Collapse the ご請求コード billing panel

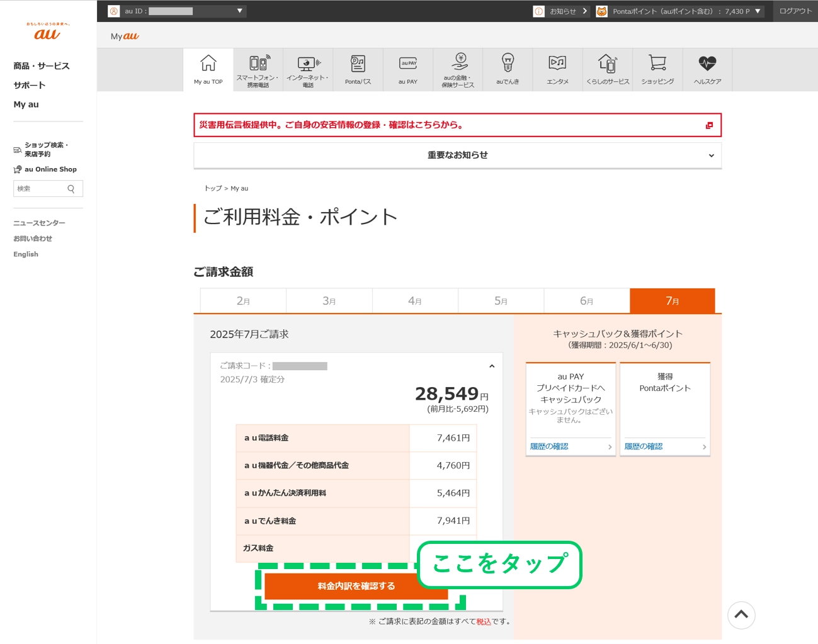[x=492, y=366]
